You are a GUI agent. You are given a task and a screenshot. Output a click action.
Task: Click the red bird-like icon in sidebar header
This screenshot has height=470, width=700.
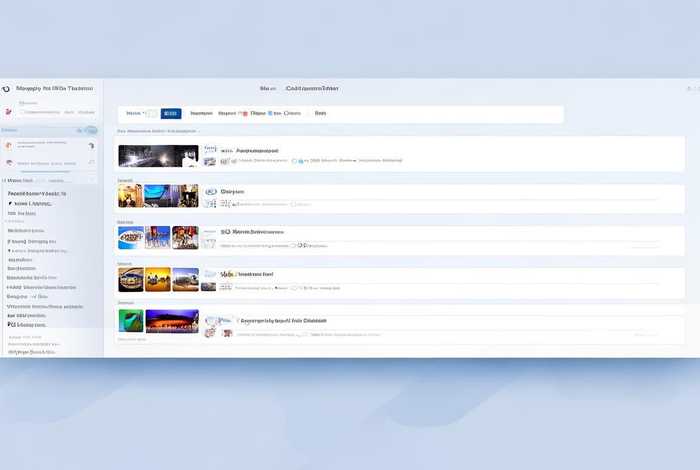[x=8, y=112]
